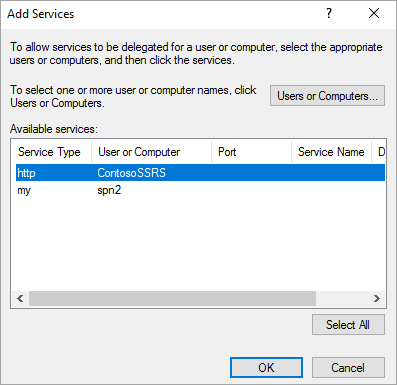Click Select All services button
Viewport: 397px width, 385px height.
pyautogui.click(x=348, y=325)
